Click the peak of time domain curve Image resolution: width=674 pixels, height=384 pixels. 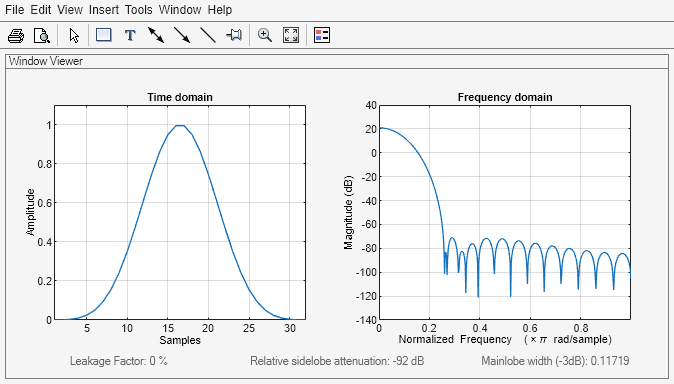tap(180, 126)
